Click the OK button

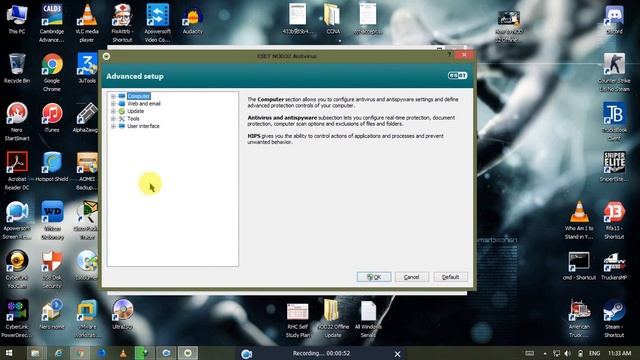click(x=374, y=277)
